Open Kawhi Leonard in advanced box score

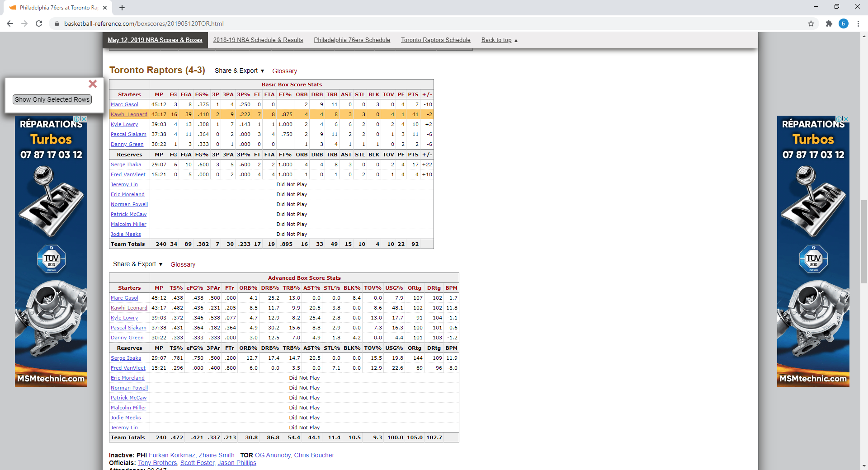129,308
